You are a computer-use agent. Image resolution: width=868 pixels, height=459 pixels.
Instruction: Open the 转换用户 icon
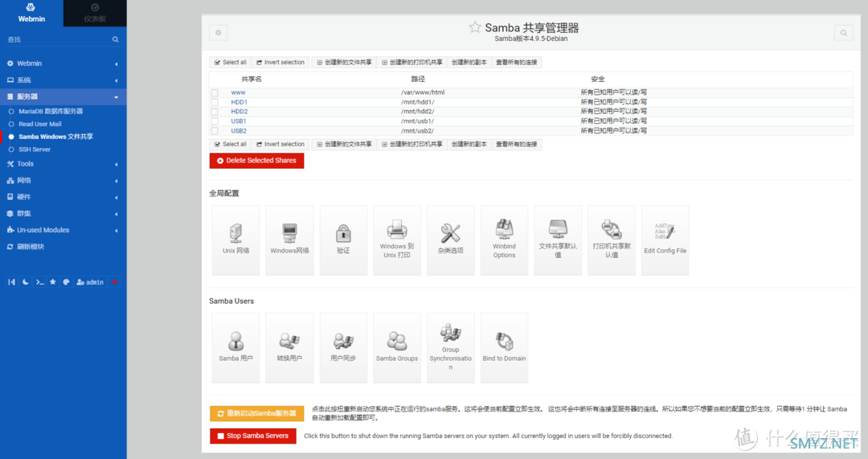pos(289,348)
